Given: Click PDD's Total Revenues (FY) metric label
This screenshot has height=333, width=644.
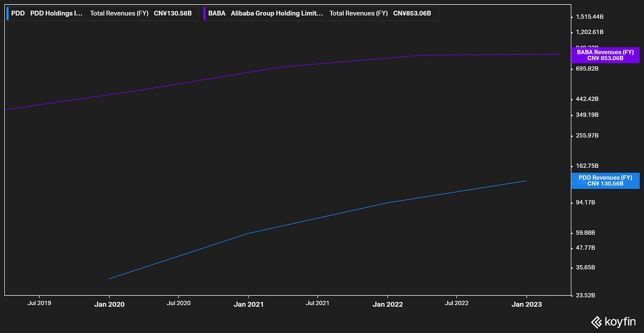Looking at the screenshot, I should point(119,13).
